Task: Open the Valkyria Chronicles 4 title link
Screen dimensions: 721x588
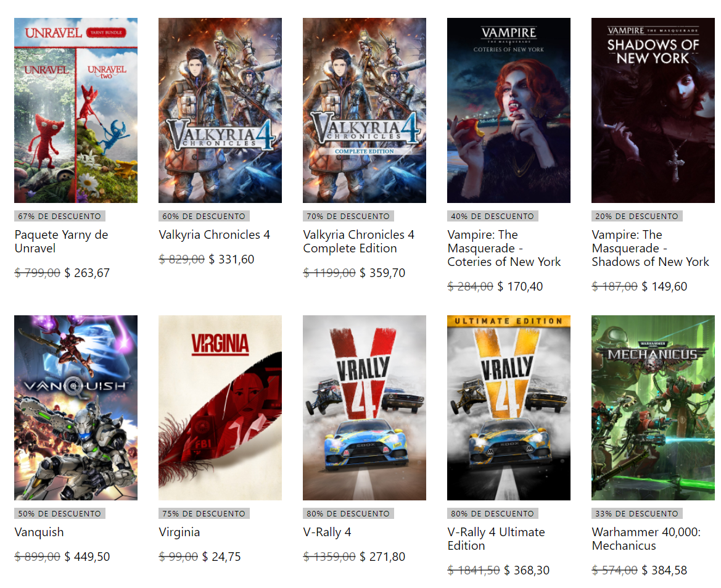Action: 214,234
